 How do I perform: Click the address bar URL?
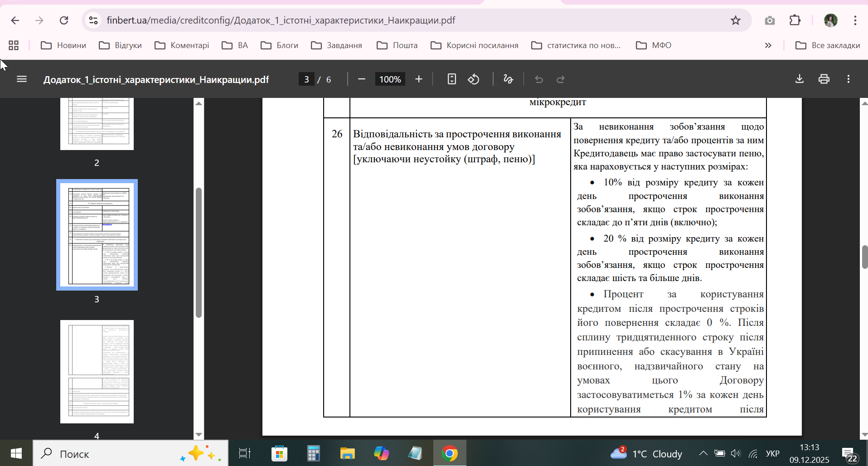[x=281, y=20]
